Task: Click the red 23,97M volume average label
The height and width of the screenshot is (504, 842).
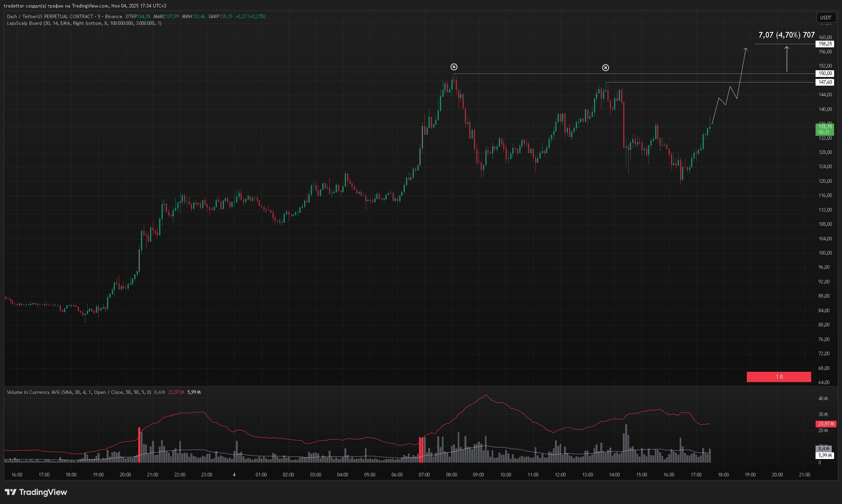Action: (x=826, y=424)
